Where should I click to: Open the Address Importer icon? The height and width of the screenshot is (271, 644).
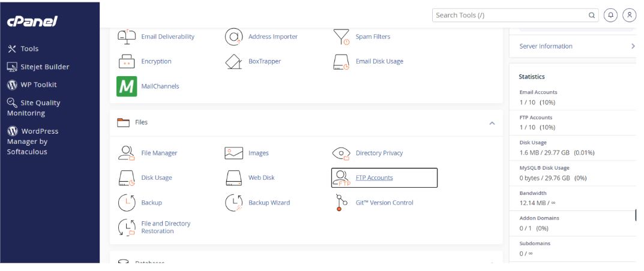(233, 37)
